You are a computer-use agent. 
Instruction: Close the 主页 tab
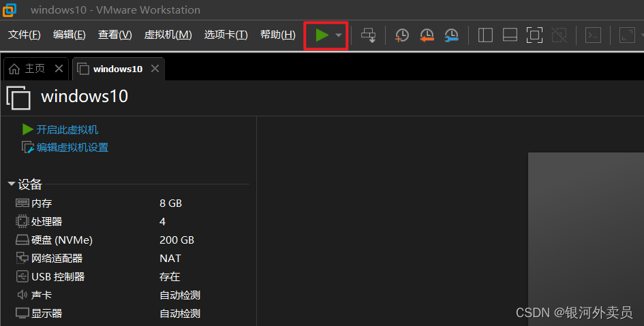point(59,69)
